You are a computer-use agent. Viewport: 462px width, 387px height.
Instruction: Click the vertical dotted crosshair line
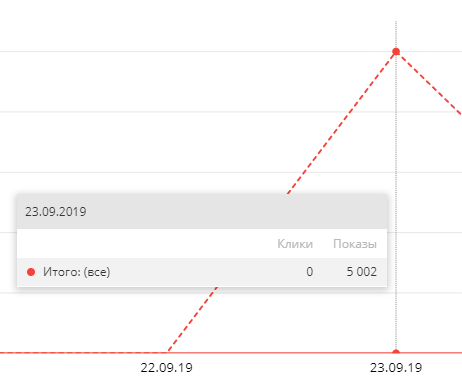[396, 133]
